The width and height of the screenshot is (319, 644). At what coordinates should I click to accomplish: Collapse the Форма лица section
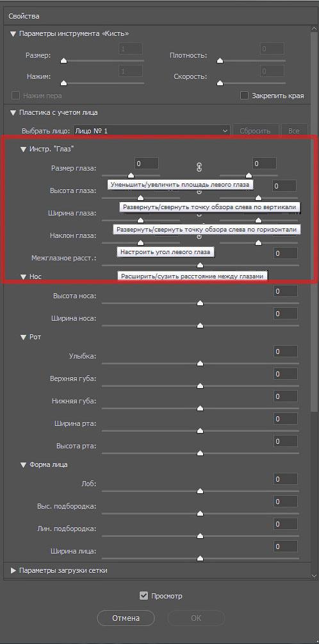[23, 465]
